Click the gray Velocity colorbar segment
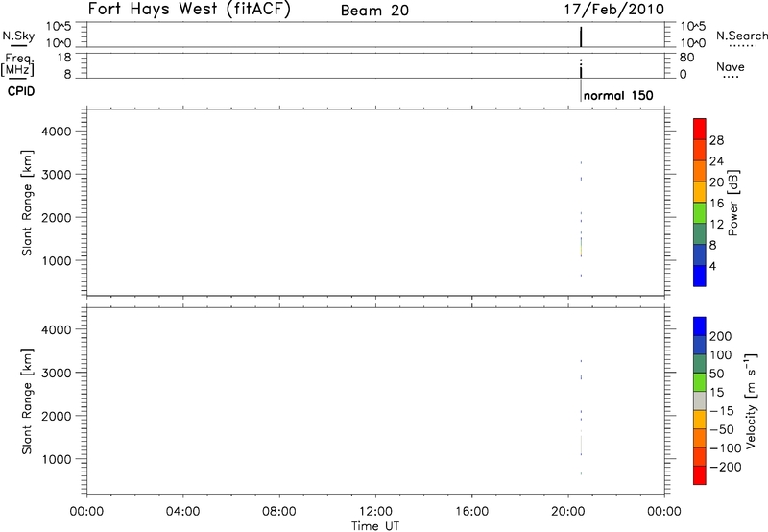This screenshot has height=532, width=768. (x=700, y=400)
